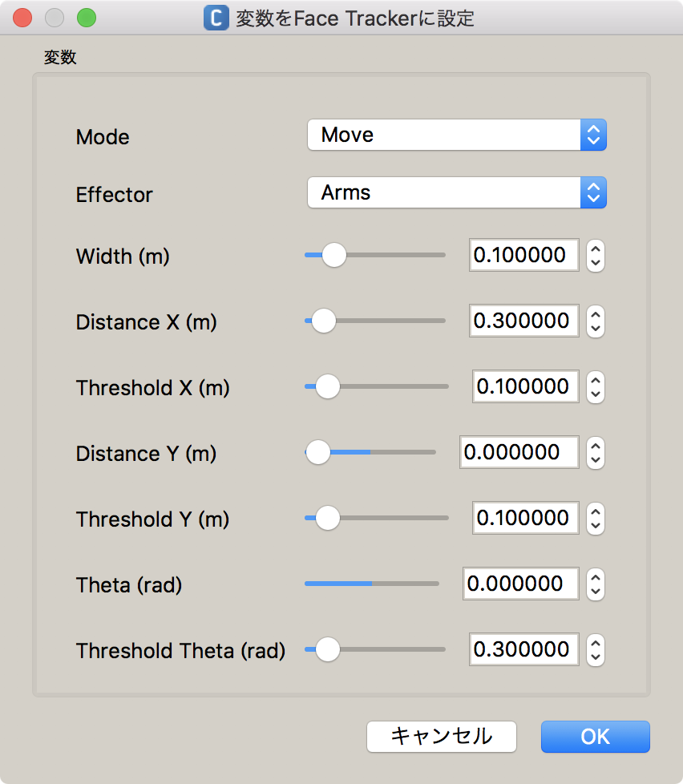The height and width of the screenshot is (784, 683).
Task: Decrease Distance X with stepper down arrow
Action: click(x=596, y=328)
